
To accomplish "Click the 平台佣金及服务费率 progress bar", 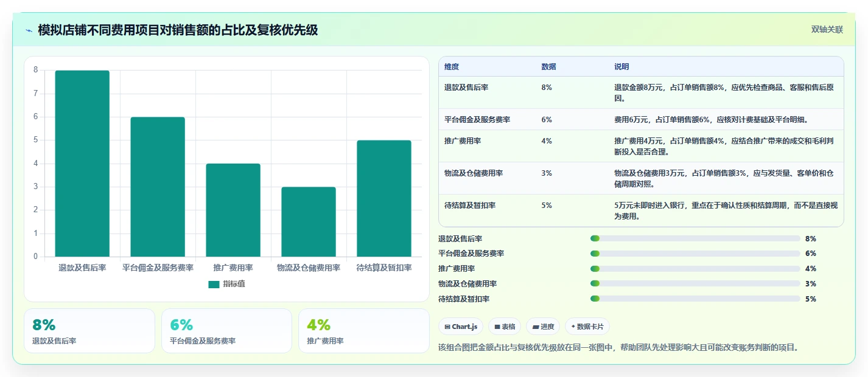I will 695,254.
